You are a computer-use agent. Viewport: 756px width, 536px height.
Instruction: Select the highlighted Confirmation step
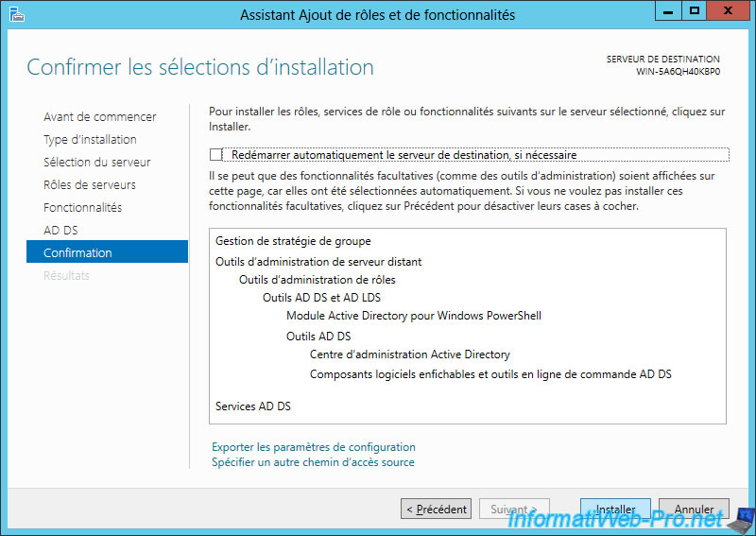[x=107, y=251]
